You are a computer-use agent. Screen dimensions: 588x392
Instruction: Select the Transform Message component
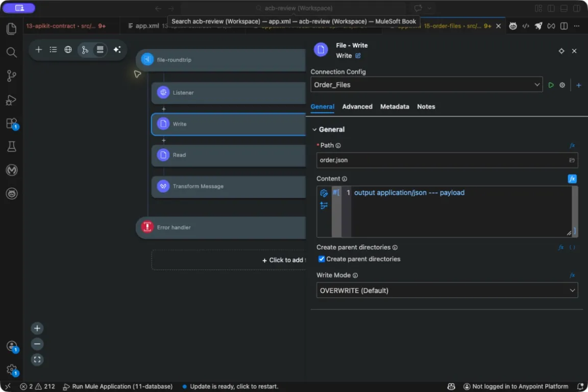coord(229,186)
